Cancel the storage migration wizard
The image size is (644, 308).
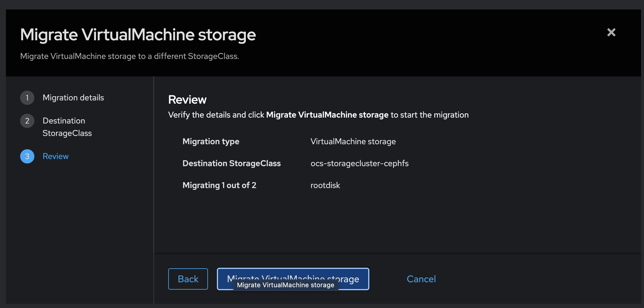pos(421,279)
